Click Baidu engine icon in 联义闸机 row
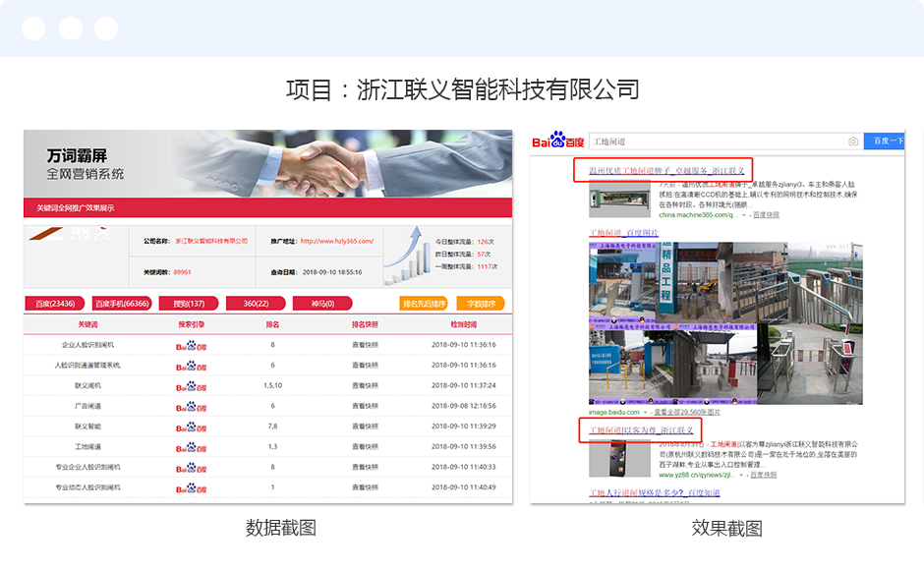This screenshot has width=924, height=570. tap(191, 386)
